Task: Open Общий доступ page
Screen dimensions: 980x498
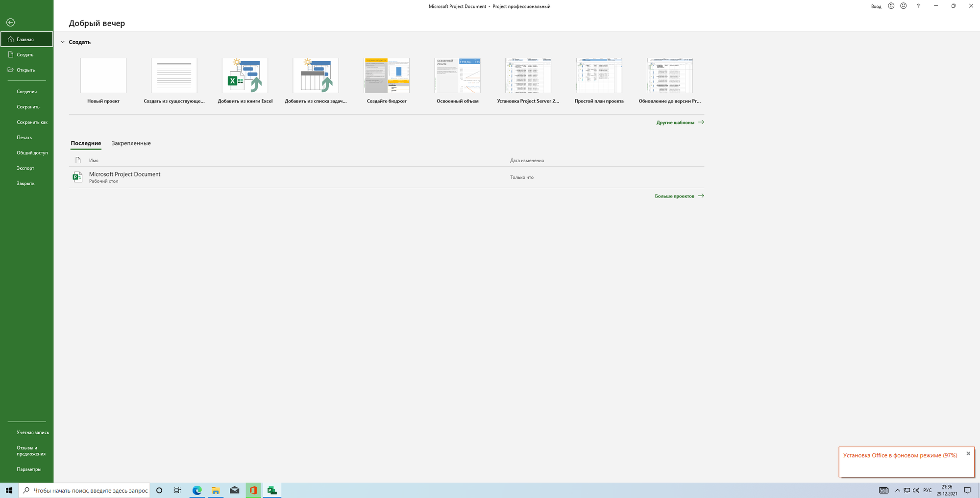Action: click(x=27, y=152)
